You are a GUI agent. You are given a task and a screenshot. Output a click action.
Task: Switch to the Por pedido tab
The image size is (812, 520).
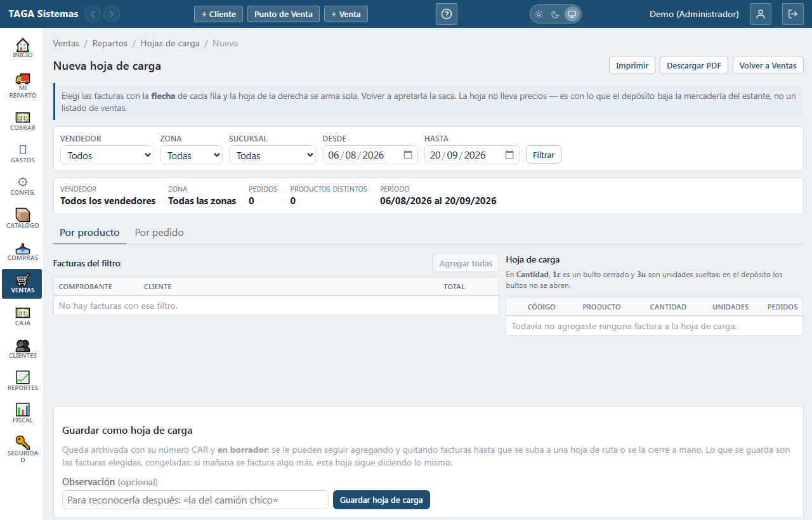[x=159, y=233]
